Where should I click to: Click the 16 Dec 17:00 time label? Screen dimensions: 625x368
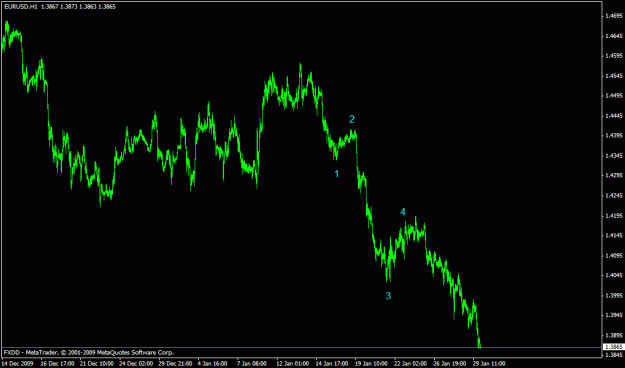click(x=57, y=364)
